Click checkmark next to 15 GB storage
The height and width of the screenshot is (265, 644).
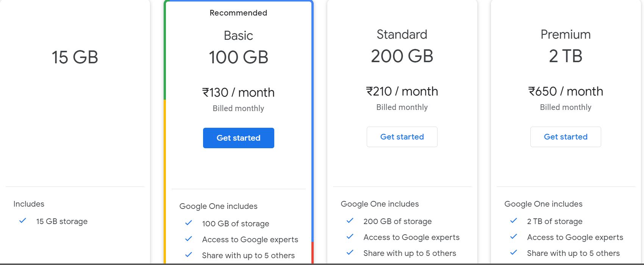23,221
